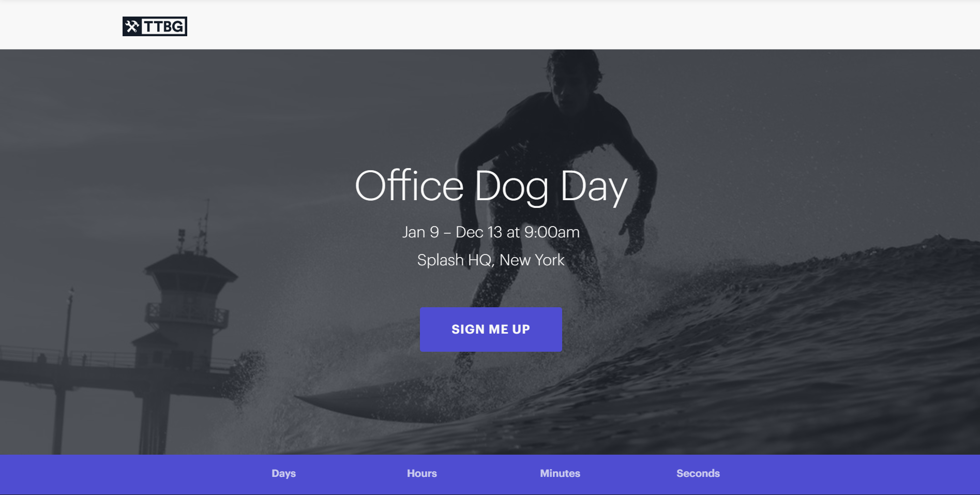Click the Hours countdown label
The width and height of the screenshot is (980, 495).
tap(422, 473)
